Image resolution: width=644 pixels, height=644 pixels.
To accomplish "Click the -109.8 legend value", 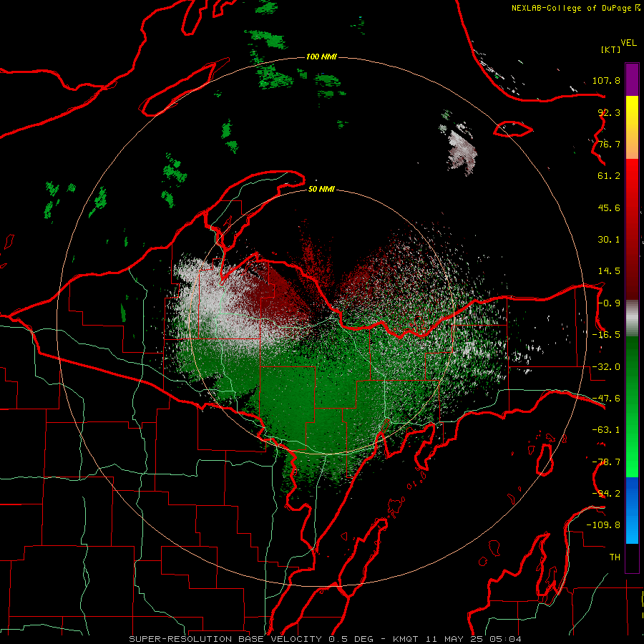I will (x=603, y=525).
